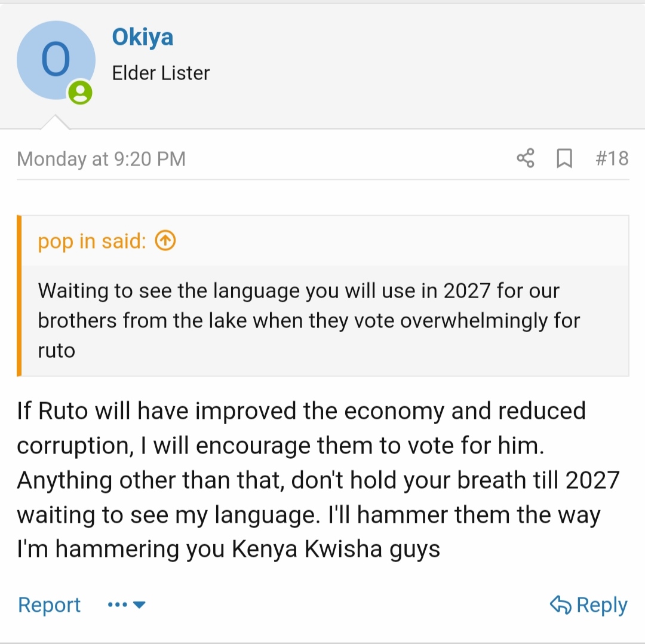Click the Elder Lister user title
Image resolution: width=645 pixels, height=644 pixels.
tap(161, 73)
